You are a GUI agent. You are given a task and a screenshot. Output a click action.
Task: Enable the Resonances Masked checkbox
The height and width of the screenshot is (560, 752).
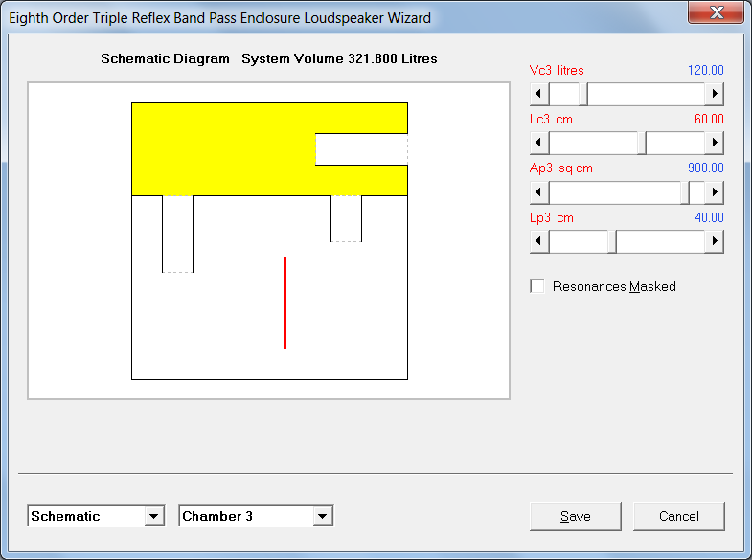pyautogui.click(x=537, y=286)
